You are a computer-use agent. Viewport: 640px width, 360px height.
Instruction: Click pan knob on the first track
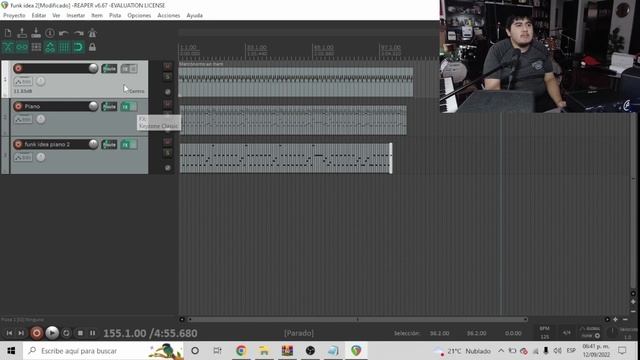(40, 81)
